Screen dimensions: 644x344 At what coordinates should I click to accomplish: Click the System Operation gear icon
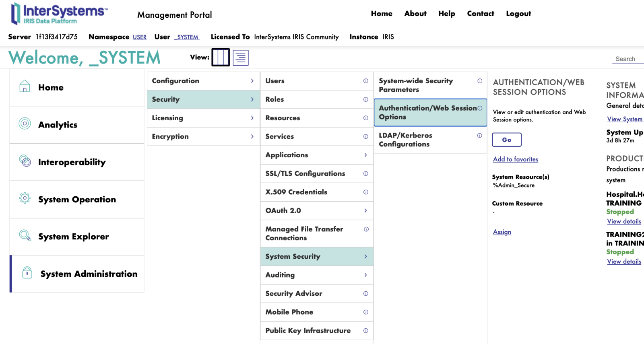(25, 198)
